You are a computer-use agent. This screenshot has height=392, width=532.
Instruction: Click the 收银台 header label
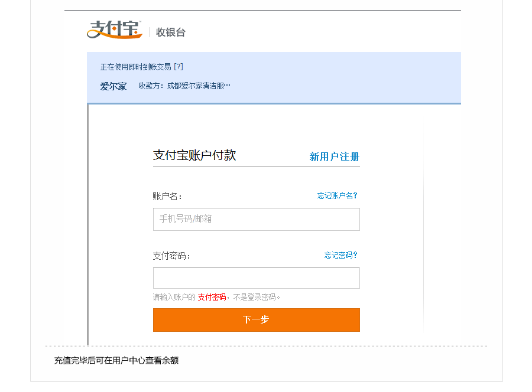tap(171, 32)
